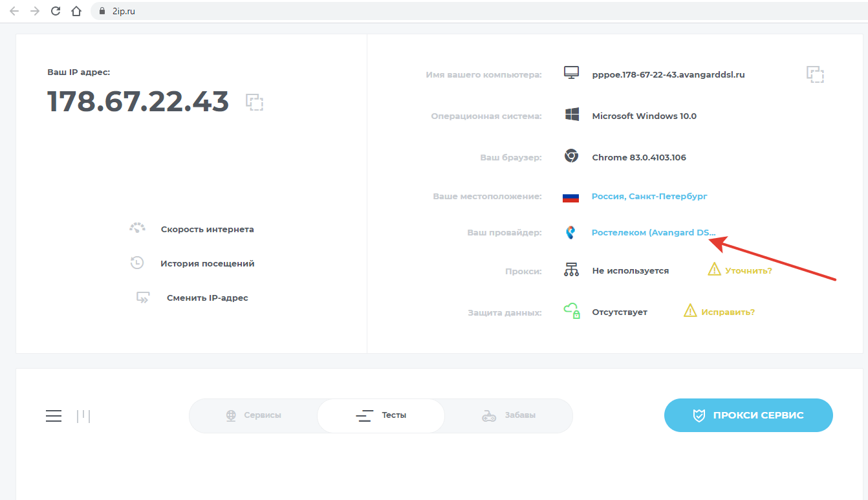This screenshot has width=868, height=500.
Task: Click the Russian flag icon
Action: (x=570, y=196)
